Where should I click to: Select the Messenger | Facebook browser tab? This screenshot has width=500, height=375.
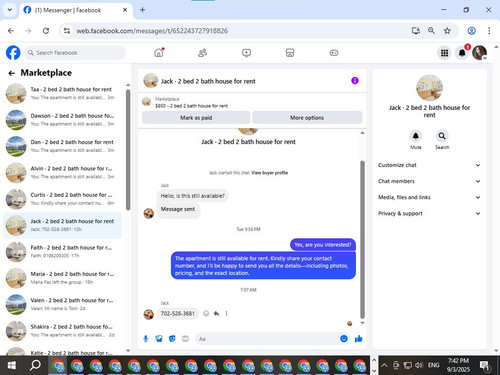[x=76, y=10]
